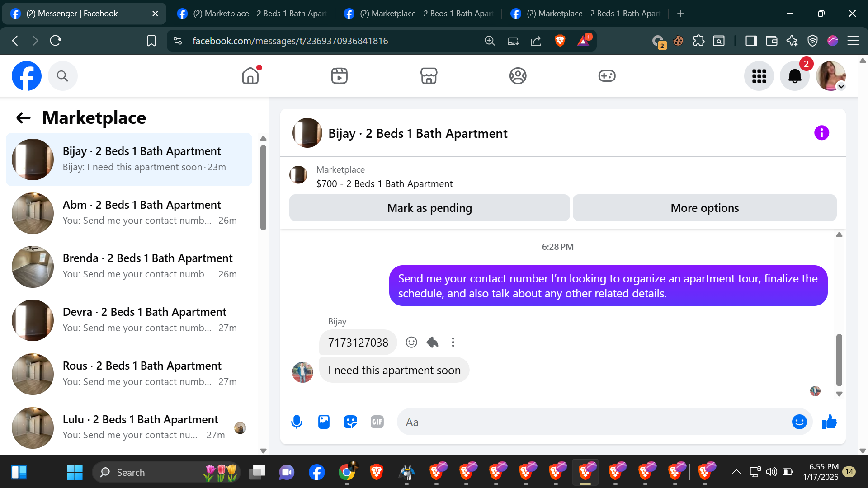Open the sticker picker icon
The height and width of the screenshot is (488, 868).
pyautogui.click(x=350, y=422)
